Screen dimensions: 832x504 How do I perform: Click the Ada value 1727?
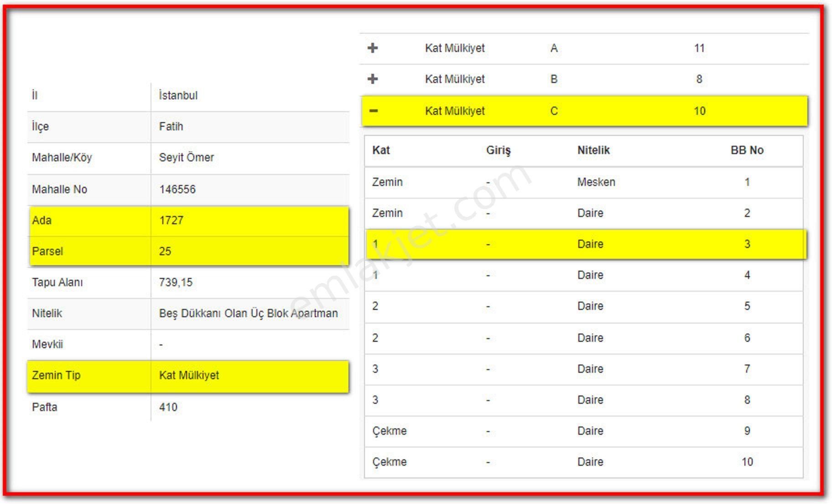tap(171, 221)
